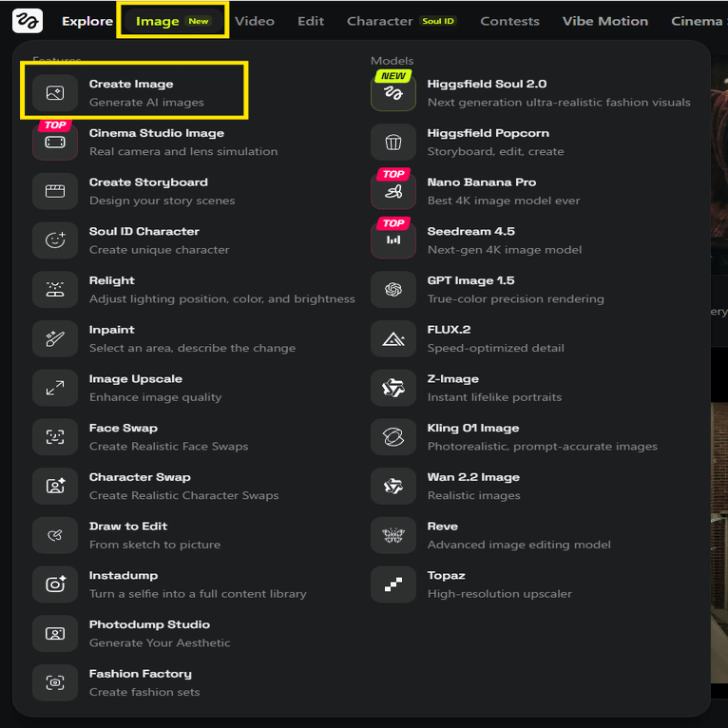728x728 pixels.
Task: Select Create Storyboard title
Action: [x=148, y=182]
